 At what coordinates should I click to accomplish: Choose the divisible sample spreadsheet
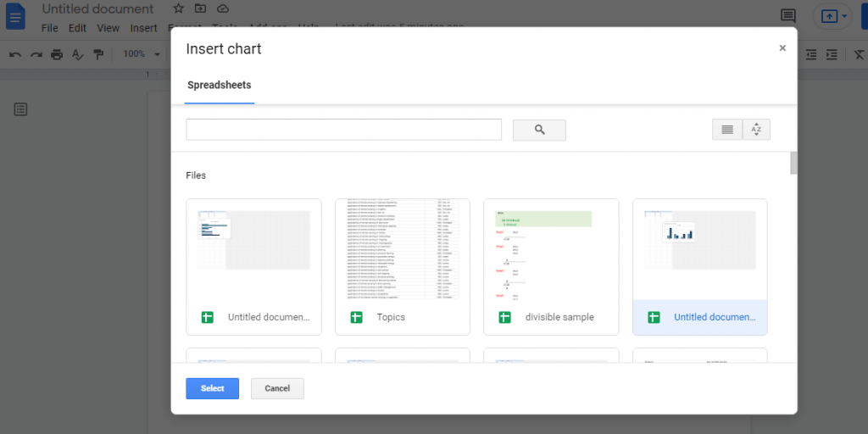coord(551,267)
